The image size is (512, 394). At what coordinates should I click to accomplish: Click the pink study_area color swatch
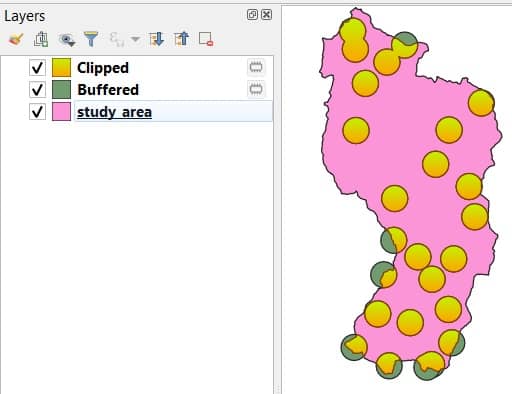click(61, 111)
